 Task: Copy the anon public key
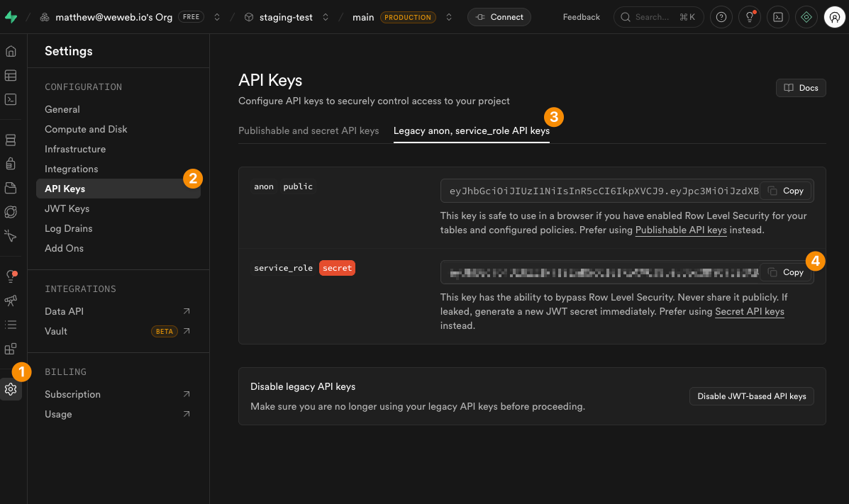(786, 191)
